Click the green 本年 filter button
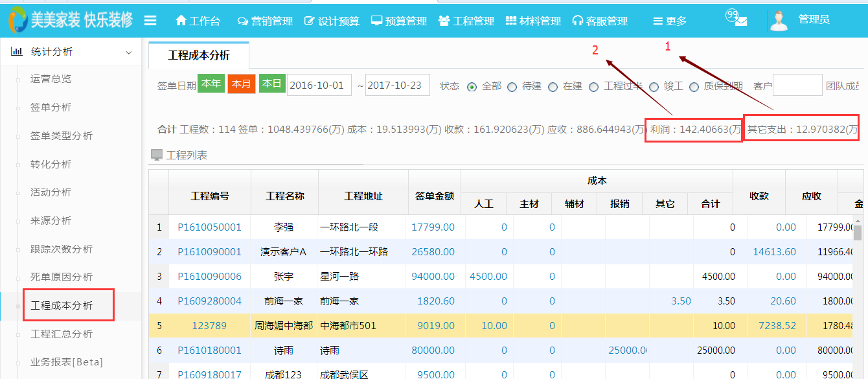This screenshot has height=379, width=868. coord(210,84)
